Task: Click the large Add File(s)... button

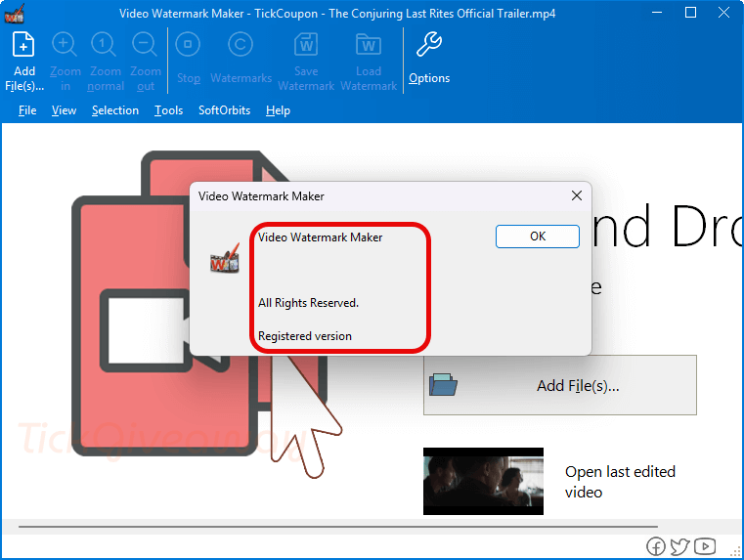Action: [x=560, y=385]
